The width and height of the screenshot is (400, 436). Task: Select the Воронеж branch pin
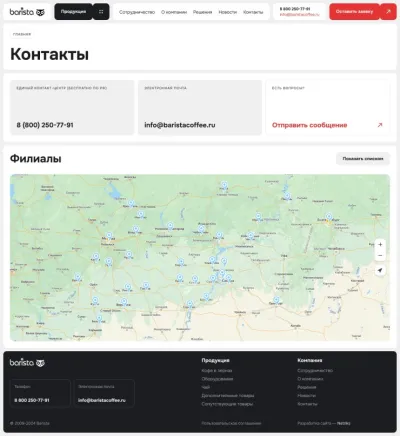(124, 302)
